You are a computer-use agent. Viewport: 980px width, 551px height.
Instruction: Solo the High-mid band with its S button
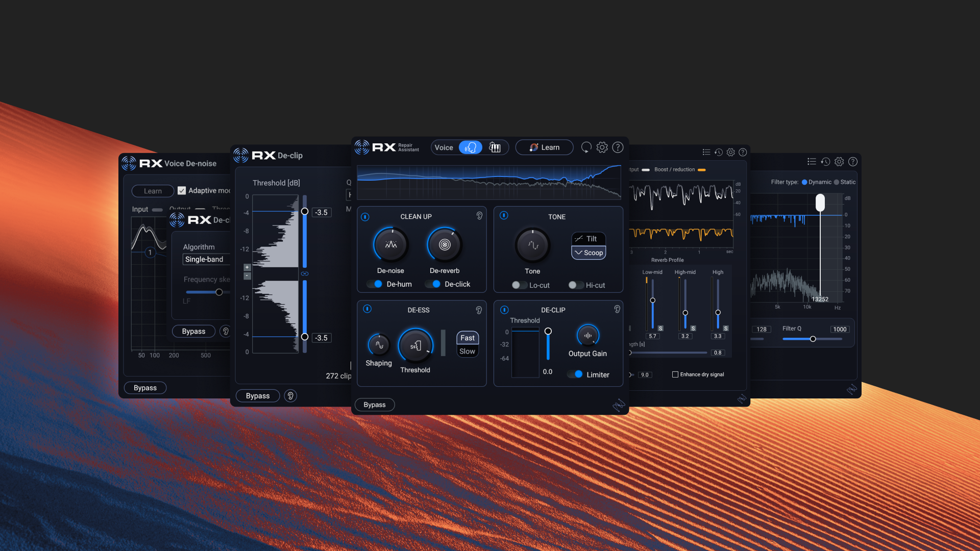[693, 328]
